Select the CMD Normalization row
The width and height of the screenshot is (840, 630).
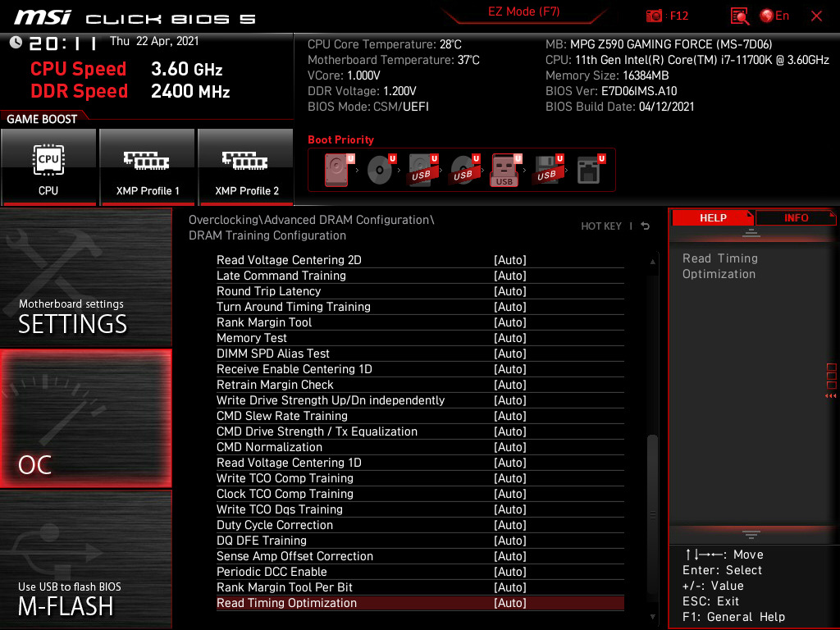(420, 447)
